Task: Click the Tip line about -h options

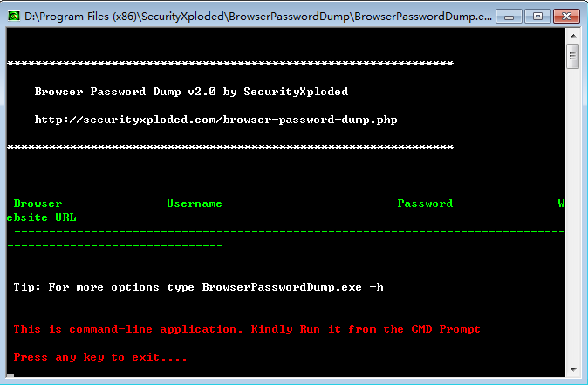Action: click(x=198, y=287)
